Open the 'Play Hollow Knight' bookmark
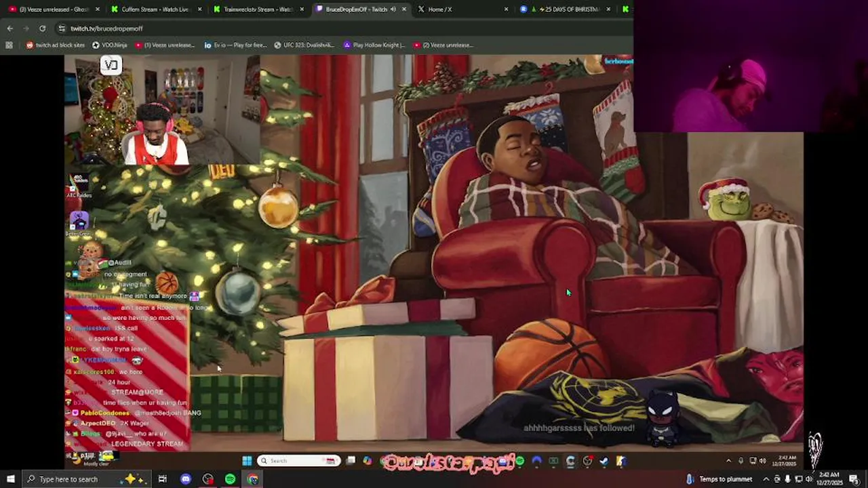This screenshot has width=868, height=488. pos(374,45)
